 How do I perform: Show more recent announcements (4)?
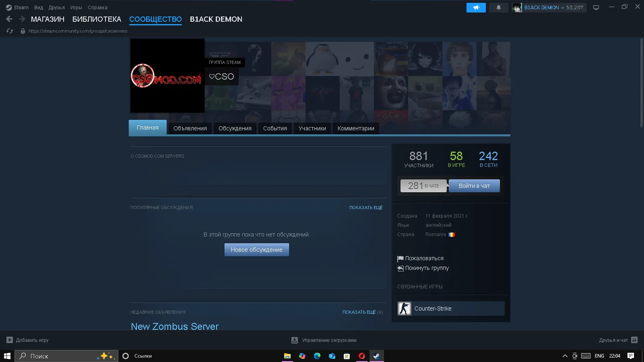pos(362,312)
